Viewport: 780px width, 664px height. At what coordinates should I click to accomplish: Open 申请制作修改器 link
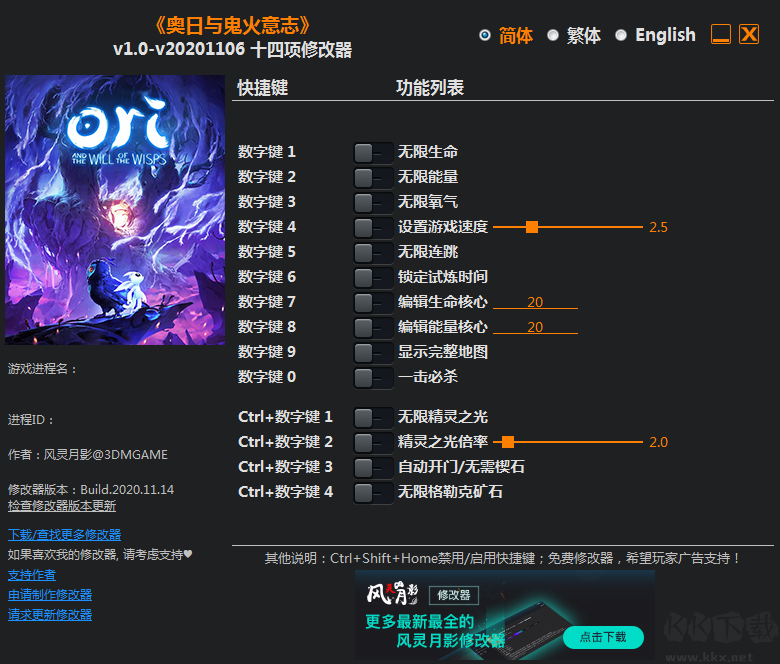click(x=50, y=595)
